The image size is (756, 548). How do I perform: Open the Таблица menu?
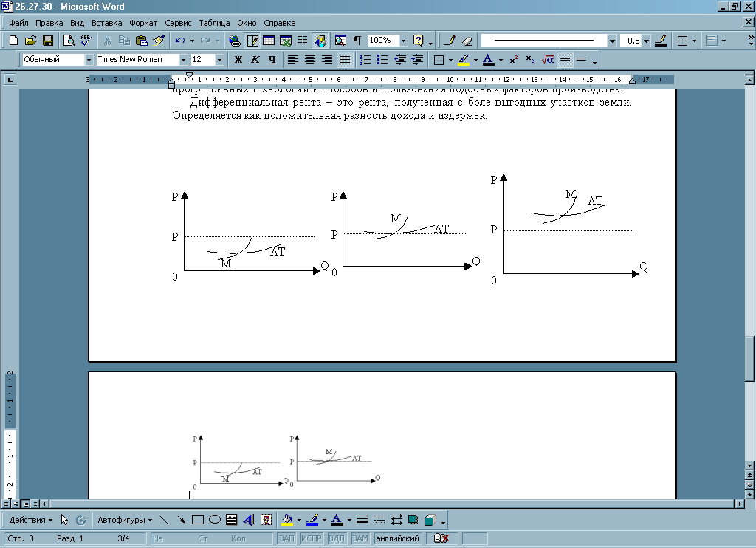(214, 23)
